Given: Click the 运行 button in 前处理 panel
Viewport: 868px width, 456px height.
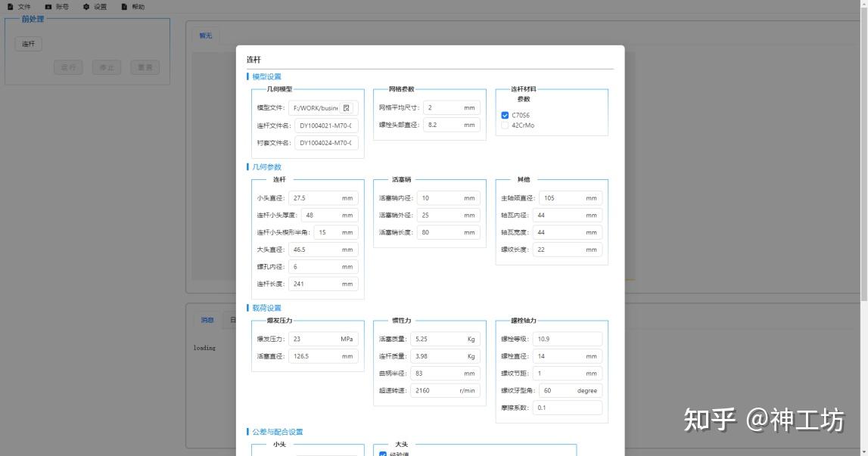Looking at the screenshot, I should click(68, 67).
